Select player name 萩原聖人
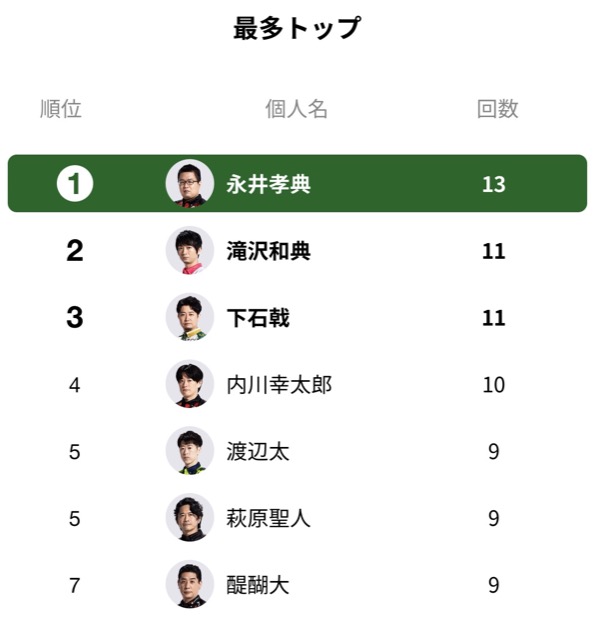 coord(268,519)
